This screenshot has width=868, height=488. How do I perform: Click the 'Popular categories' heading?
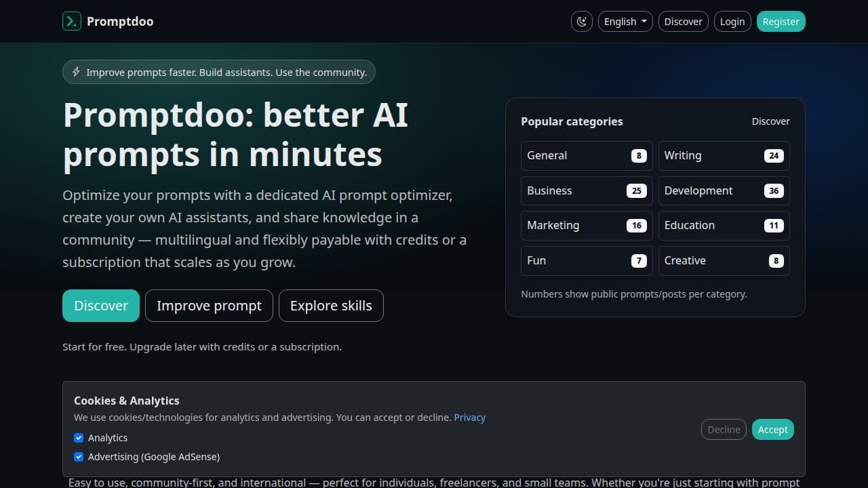coord(572,121)
